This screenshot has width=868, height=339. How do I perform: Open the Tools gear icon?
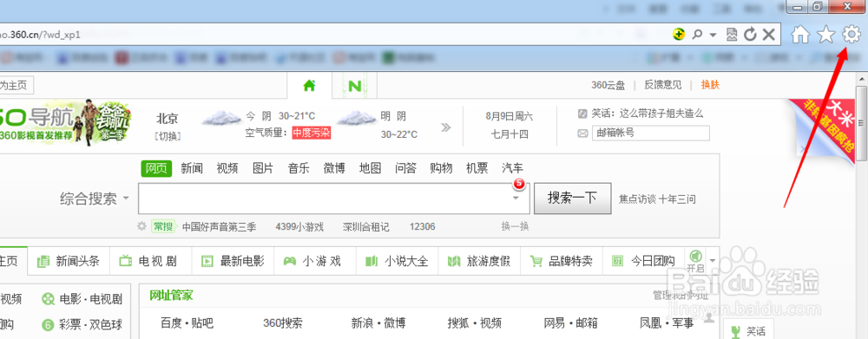point(851,35)
